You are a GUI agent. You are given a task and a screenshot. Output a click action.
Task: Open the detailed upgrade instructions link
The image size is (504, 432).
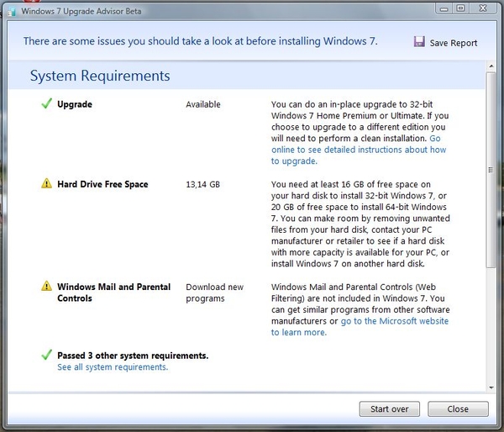(359, 150)
